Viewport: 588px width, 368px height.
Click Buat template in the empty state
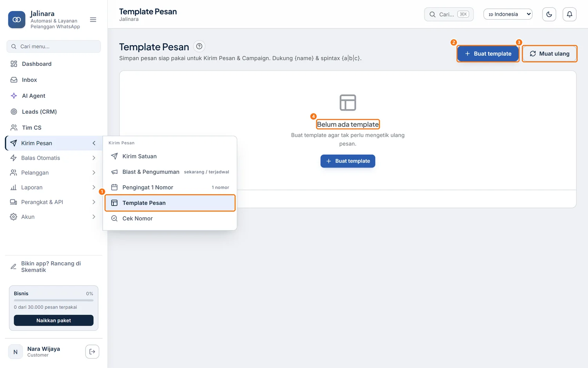348,161
